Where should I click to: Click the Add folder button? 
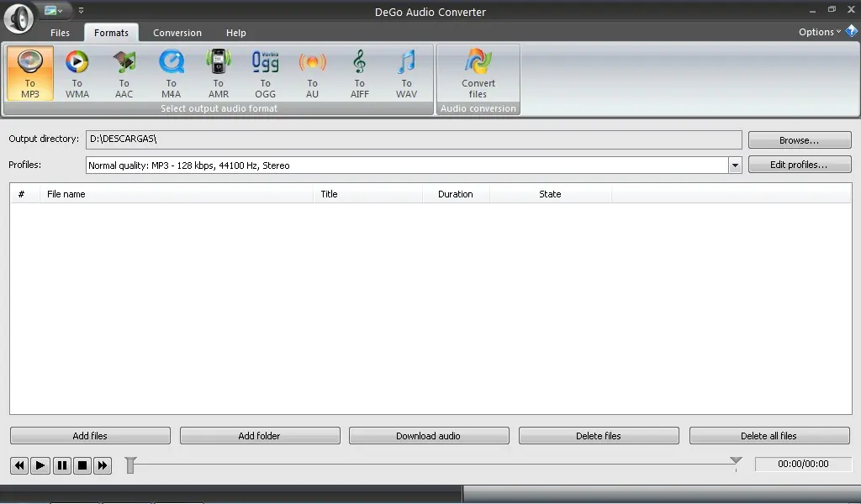click(260, 436)
